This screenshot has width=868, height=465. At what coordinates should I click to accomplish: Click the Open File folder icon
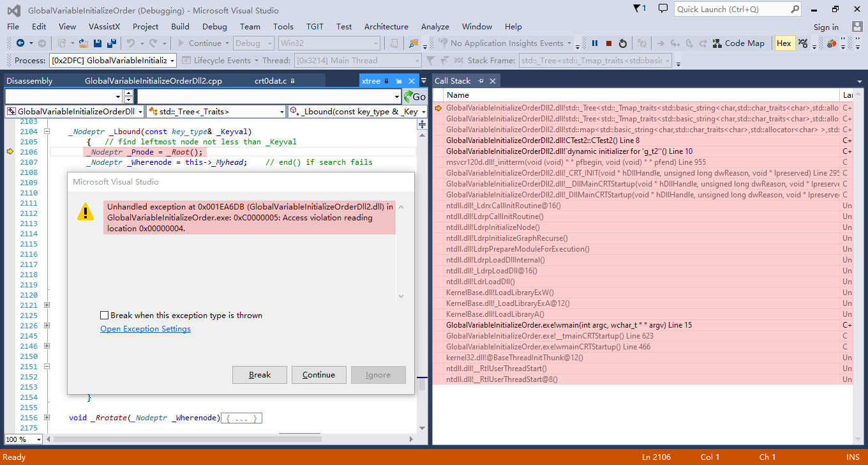[x=83, y=43]
